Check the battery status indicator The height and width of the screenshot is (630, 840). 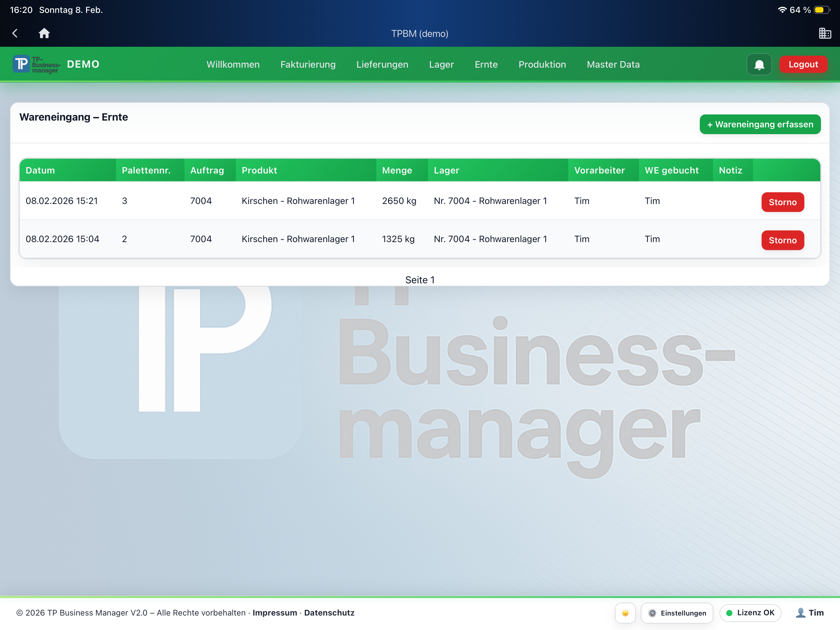pos(822,10)
